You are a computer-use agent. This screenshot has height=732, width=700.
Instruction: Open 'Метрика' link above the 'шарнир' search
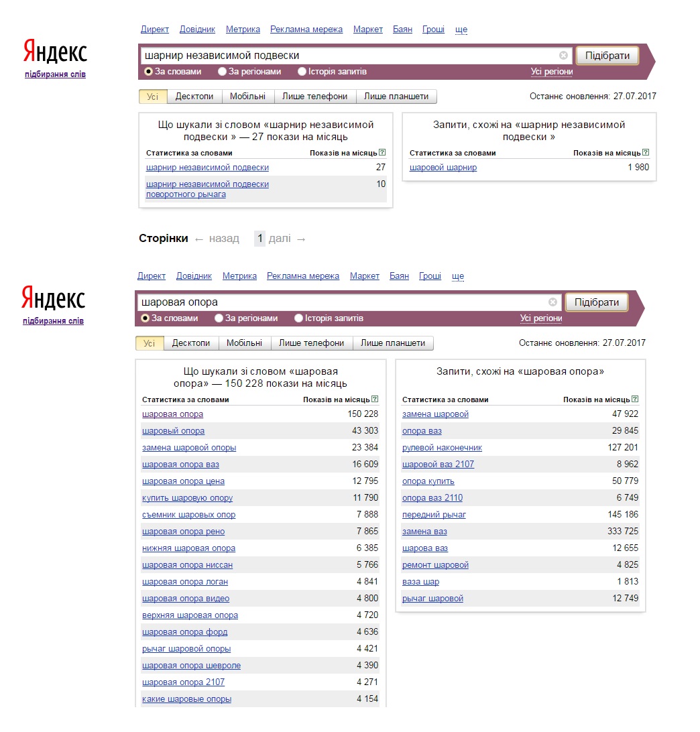pyautogui.click(x=243, y=29)
